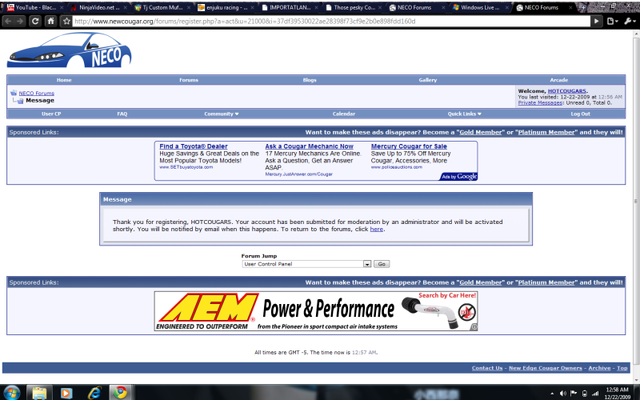Open the Forum Jump combo box
Screen dimensions: 640x400
coord(306,264)
